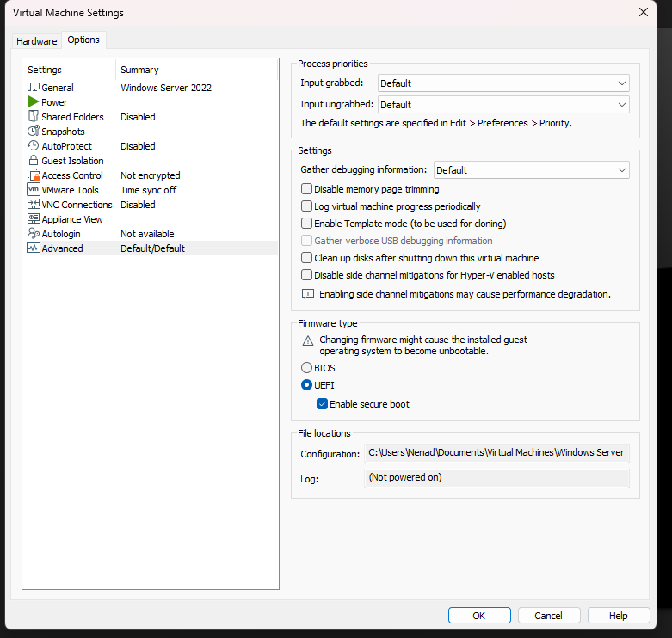Click the Snapshots clock icon
This screenshot has width=672, height=638.
[x=34, y=131]
